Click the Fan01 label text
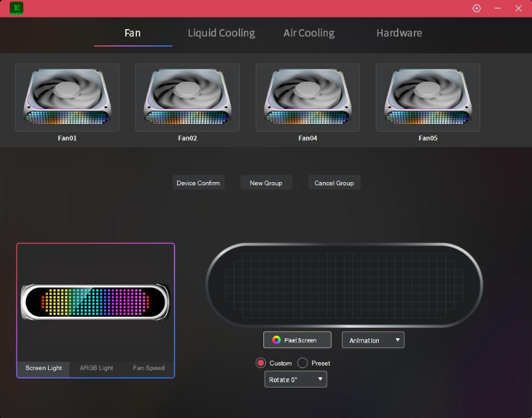The image size is (532, 418). pyautogui.click(x=67, y=138)
